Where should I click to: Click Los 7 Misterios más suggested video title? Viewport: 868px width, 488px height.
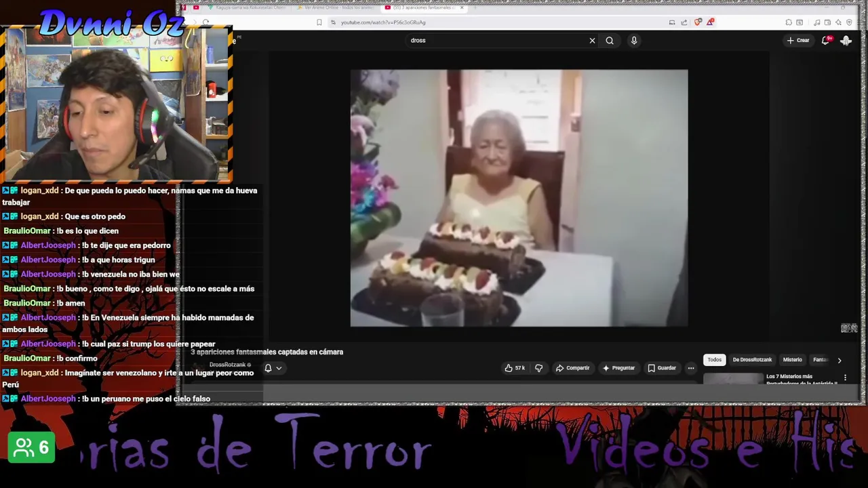pos(801,379)
